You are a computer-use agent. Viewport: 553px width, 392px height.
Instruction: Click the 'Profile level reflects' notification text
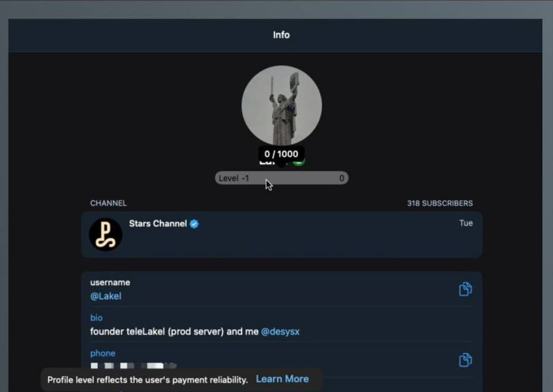(147, 380)
